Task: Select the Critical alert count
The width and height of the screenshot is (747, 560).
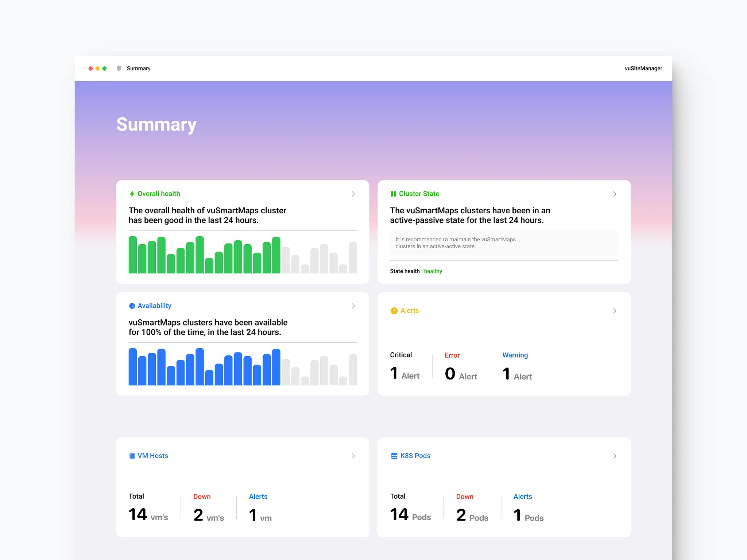Action: [x=394, y=372]
